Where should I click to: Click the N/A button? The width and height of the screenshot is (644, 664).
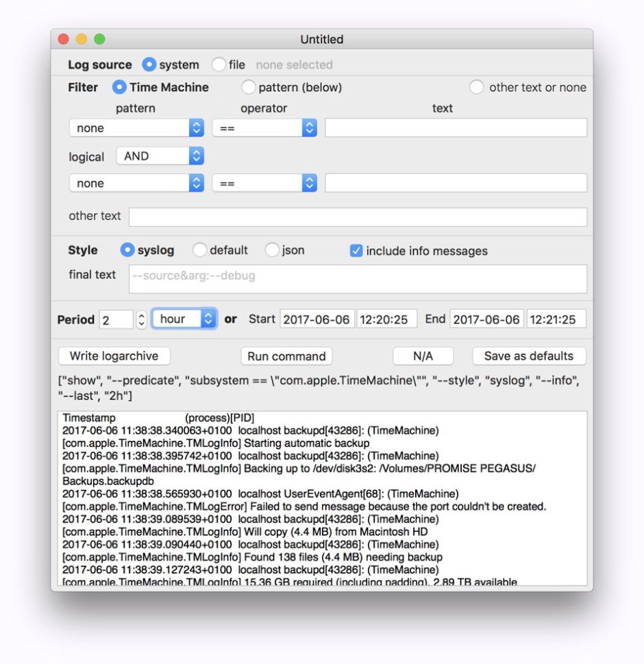pos(423,356)
